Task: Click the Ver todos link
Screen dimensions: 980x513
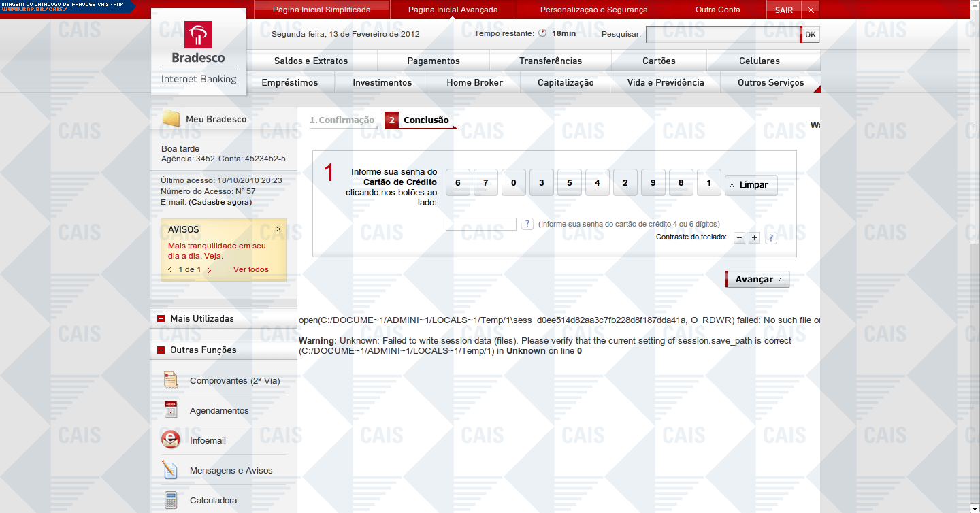Action: 250,269
